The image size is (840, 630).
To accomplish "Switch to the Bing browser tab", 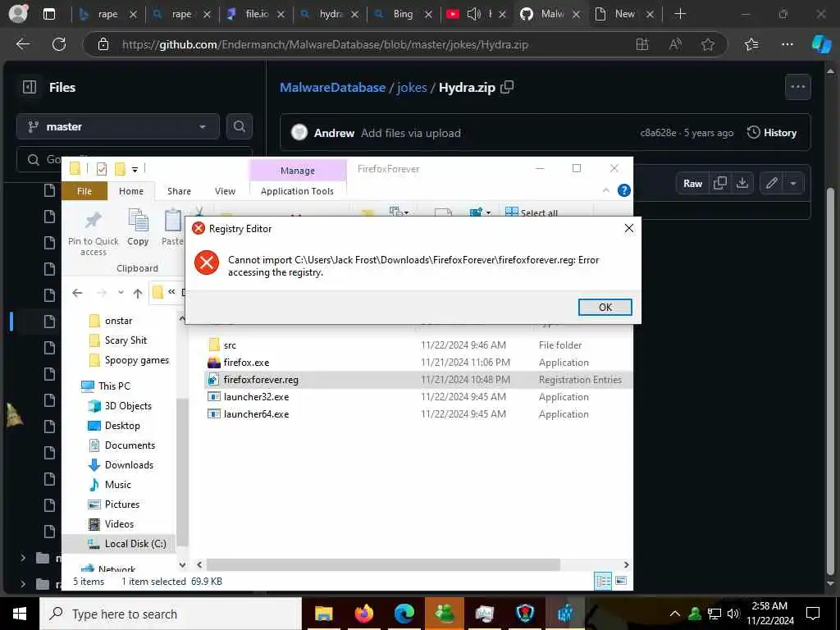I will [x=403, y=14].
